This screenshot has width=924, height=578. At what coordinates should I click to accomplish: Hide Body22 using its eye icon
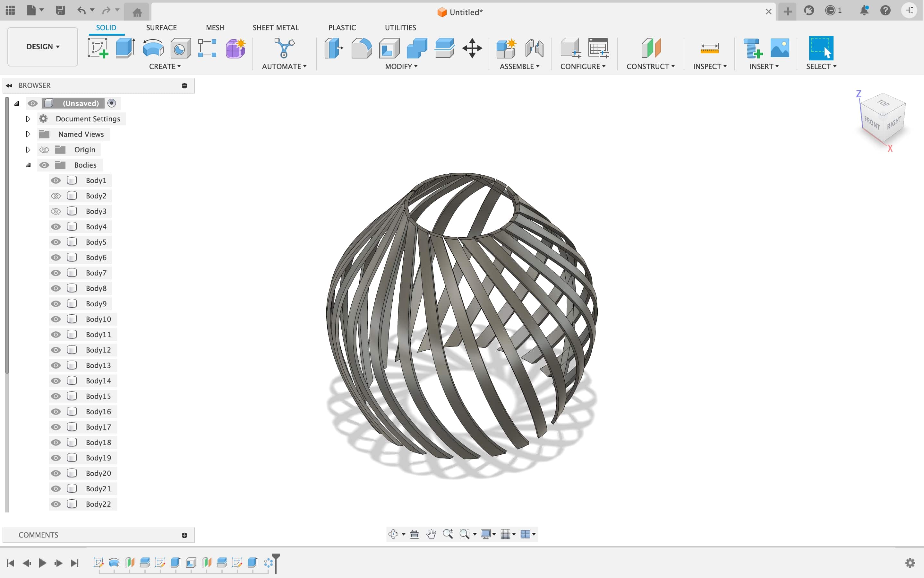point(56,504)
